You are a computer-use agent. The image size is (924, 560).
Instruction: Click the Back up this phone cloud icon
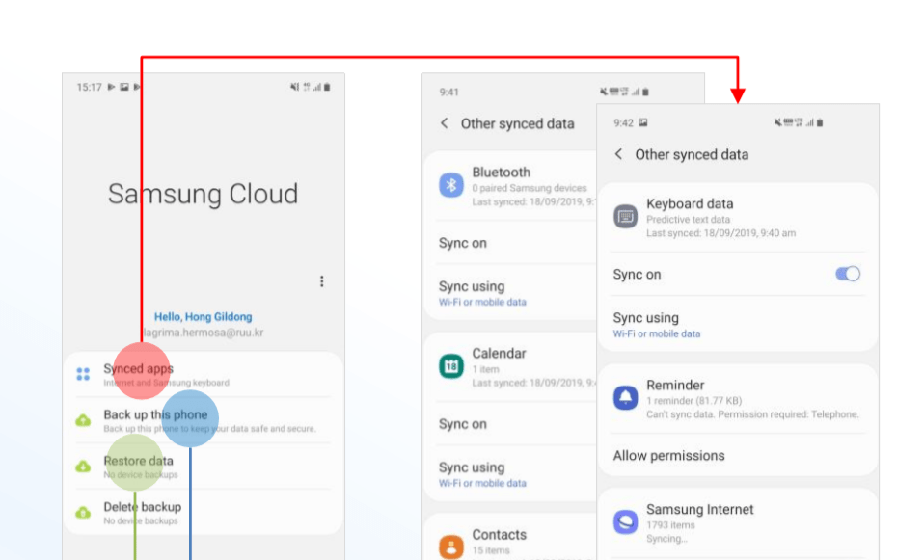tap(83, 420)
